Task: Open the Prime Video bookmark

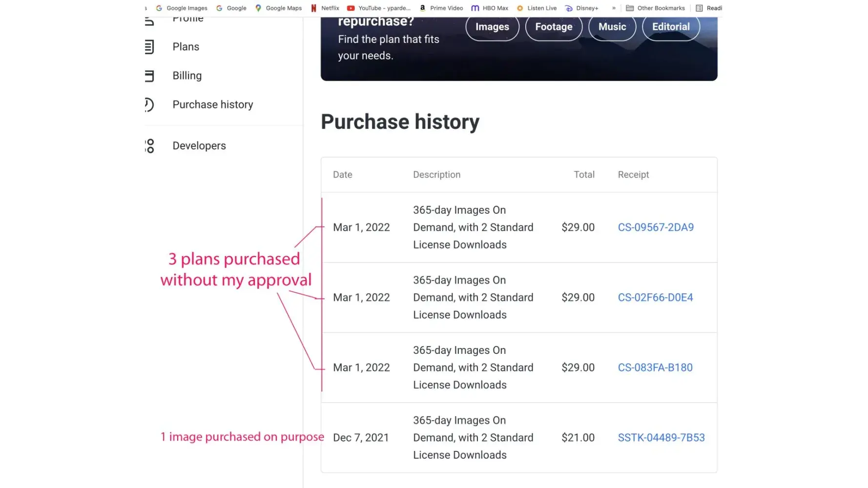Action: [x=441, y=8]
